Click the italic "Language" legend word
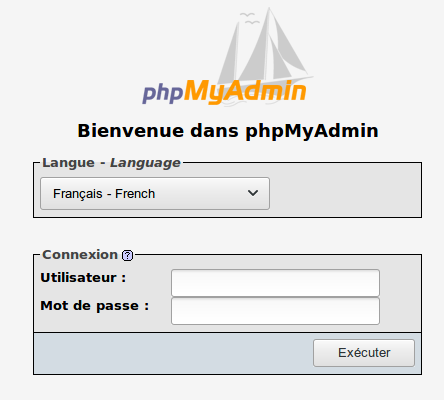Screen dimensions: 444x400 (x=145, y=163)
